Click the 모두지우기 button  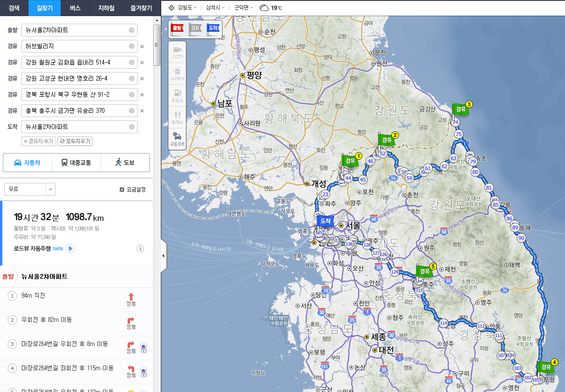pyautogui.click(x=75, y=141)
